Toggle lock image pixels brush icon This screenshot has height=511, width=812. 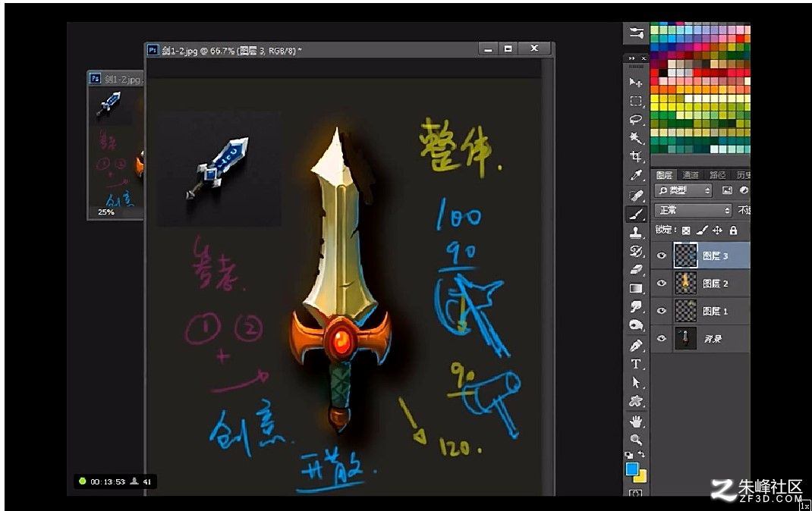pyautogui.click(x=702, y=230)
